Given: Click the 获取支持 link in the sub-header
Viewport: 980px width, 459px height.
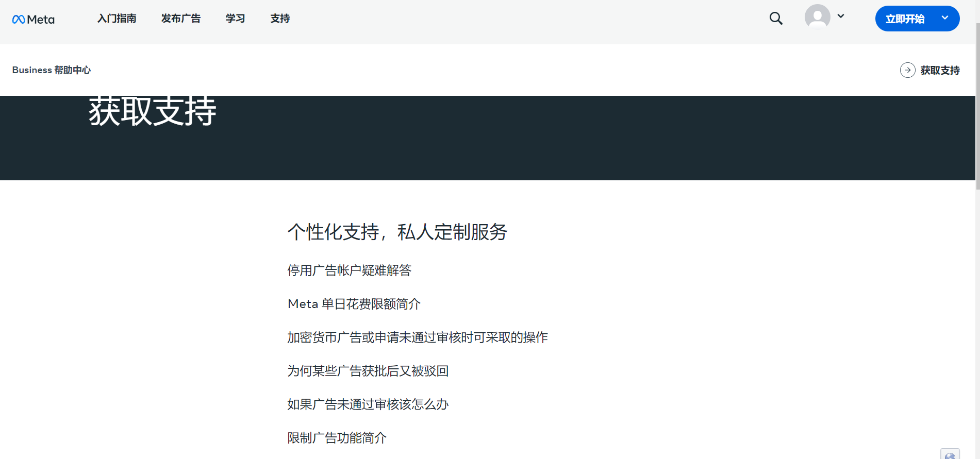Looking at the screenshot, I should click(940, 71).
